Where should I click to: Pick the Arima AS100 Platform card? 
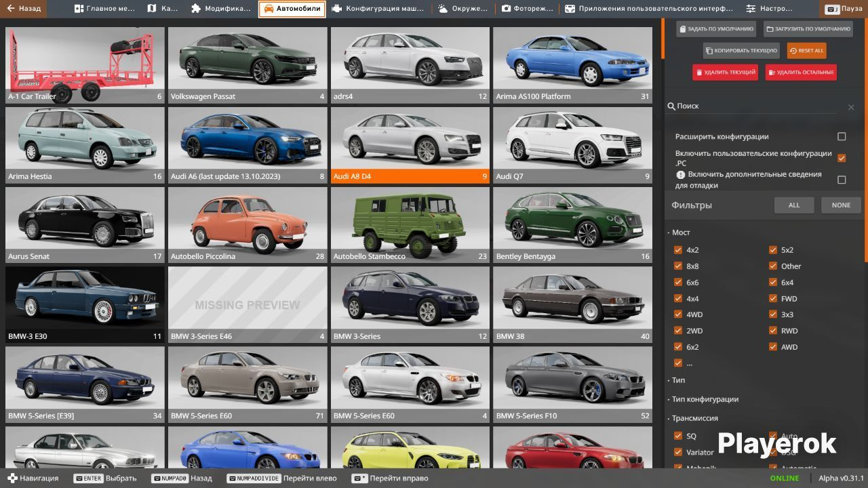coord(573,65)
